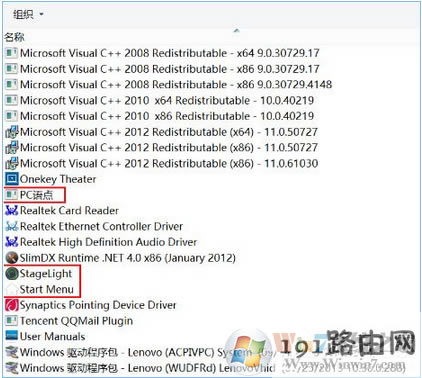Click the PC语点 program icon
Image resolution: width=422 pixels, height=378 pixels.
[12, 195]
